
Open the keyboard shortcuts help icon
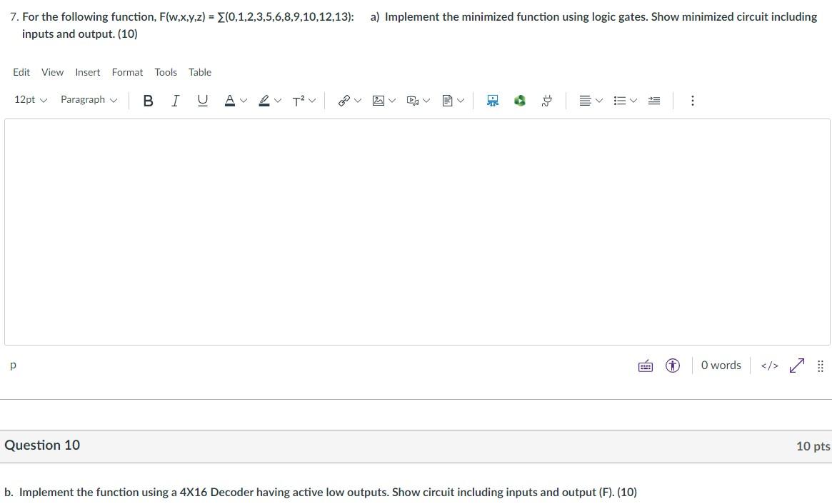point(645,366)
